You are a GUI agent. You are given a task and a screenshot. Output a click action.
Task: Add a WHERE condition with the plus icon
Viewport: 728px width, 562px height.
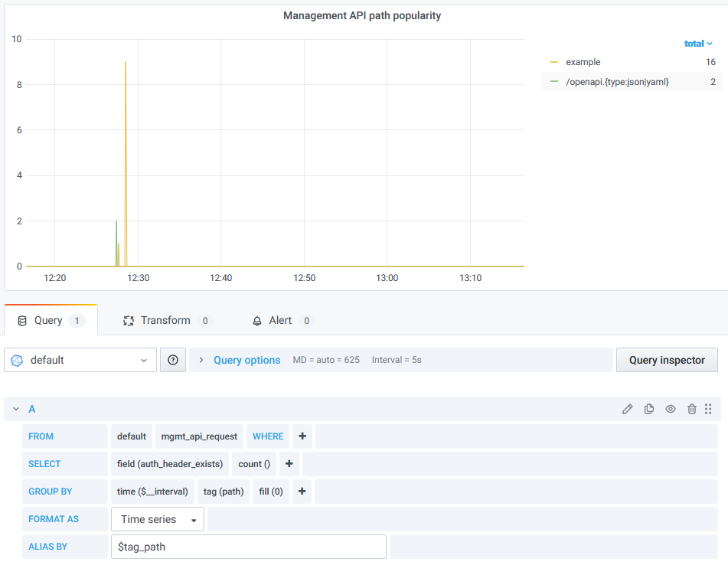tap(302, 436)
